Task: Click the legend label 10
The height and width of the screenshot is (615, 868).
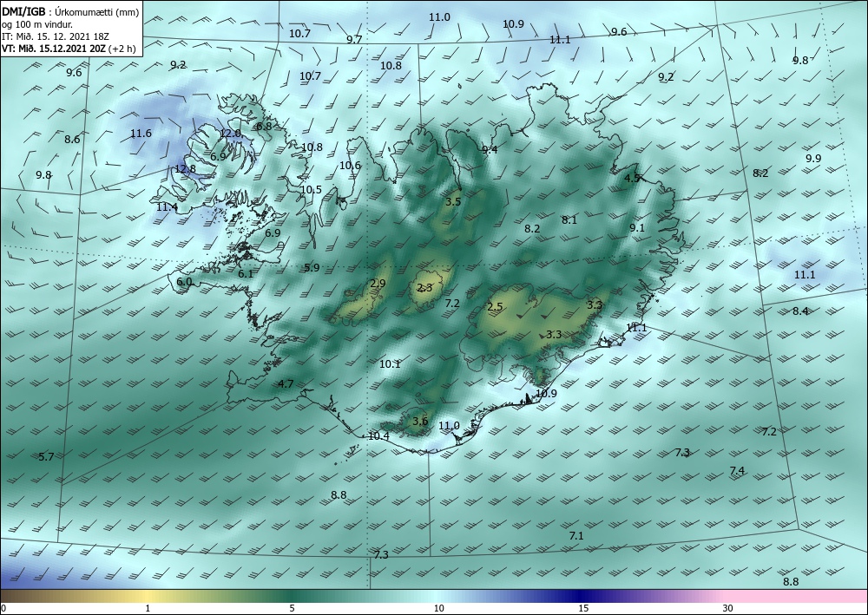Action: click(x=438, y=609)
